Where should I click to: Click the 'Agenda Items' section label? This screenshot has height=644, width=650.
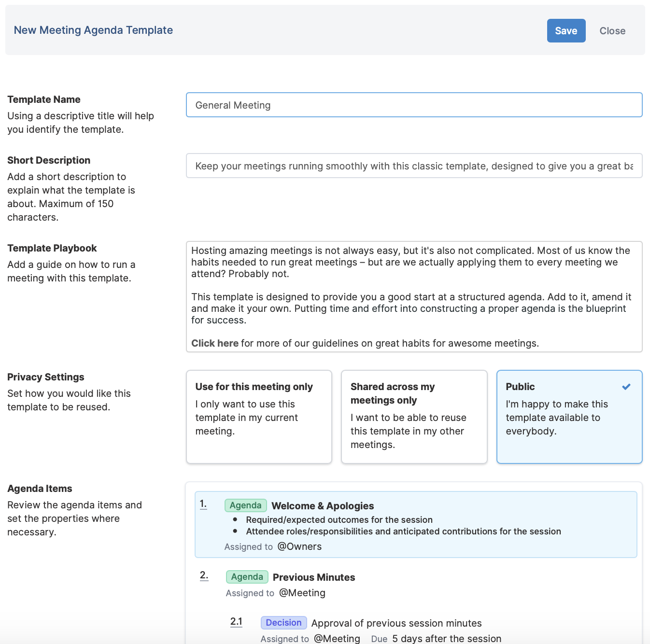[40, 489]
